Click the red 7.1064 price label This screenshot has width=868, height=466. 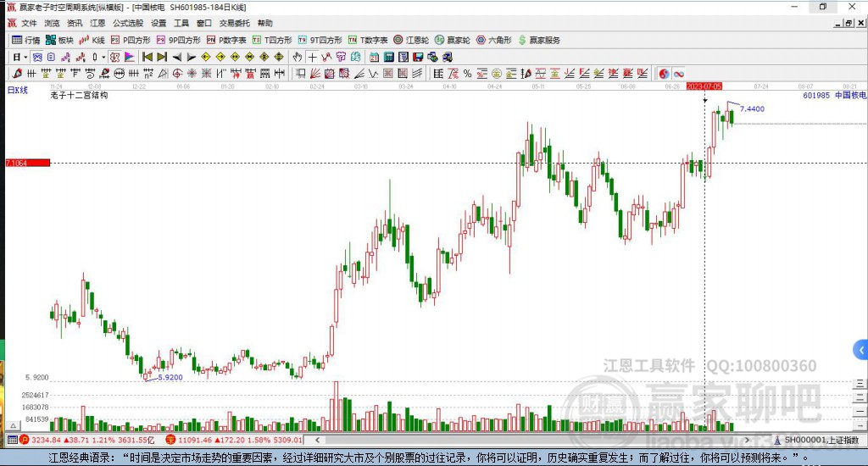[28, 163]
